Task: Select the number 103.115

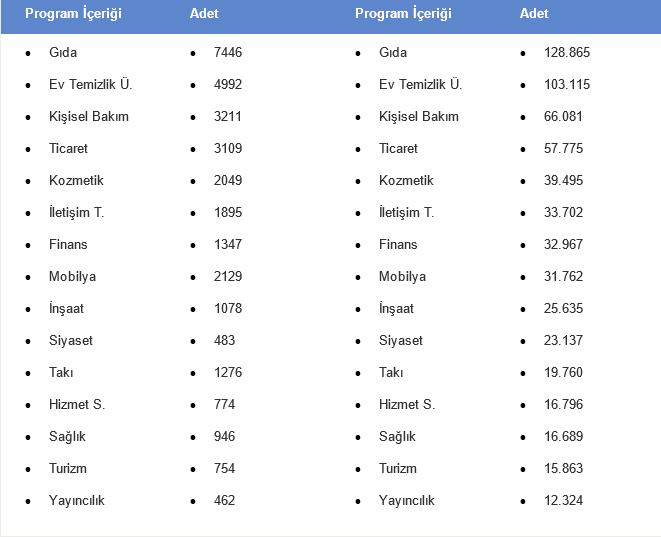Action: click(x=566, y=84)
